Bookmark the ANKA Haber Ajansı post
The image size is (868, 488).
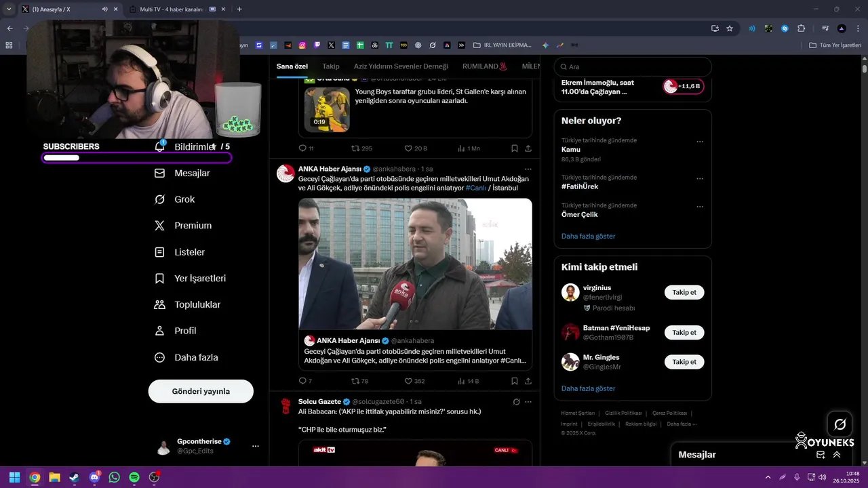point(515,381)
